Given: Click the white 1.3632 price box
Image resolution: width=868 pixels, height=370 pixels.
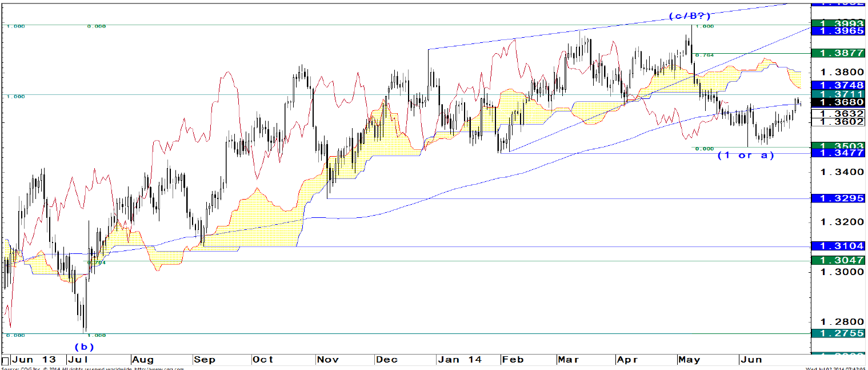Looking at the screenshot, I should click(838, 113).
